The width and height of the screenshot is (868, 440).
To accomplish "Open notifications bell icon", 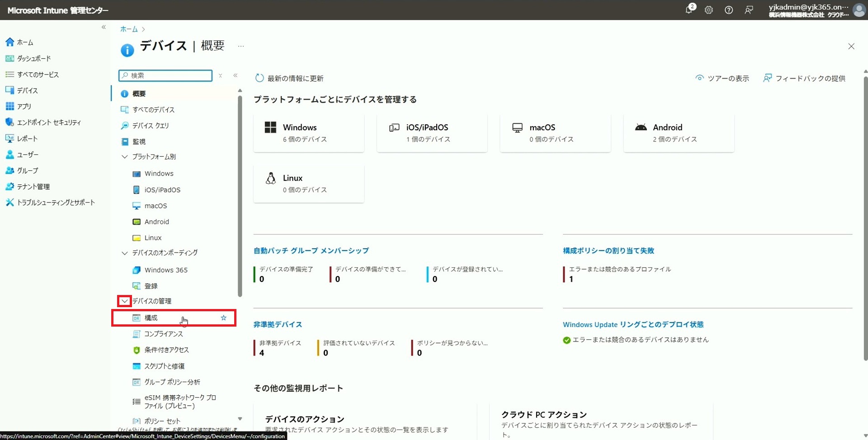I will [x=689, y=10].
